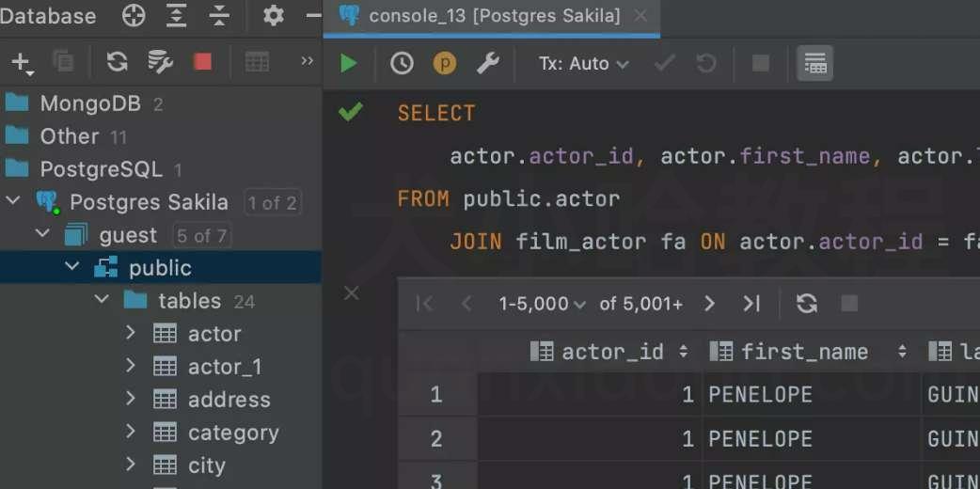Disconnect with the red stop icon
The height and width of the screenshot is (489, 980).
tap(202, 61)
